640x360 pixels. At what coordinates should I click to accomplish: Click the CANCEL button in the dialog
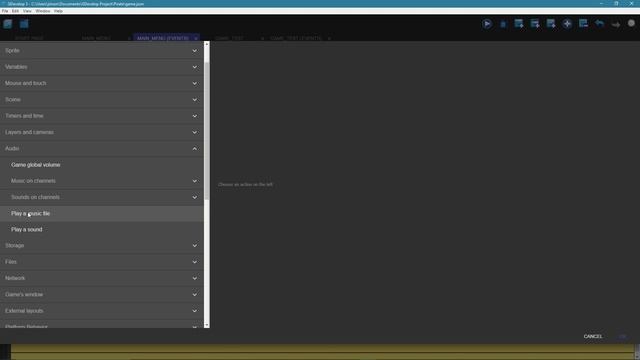[x=593, y=336]
